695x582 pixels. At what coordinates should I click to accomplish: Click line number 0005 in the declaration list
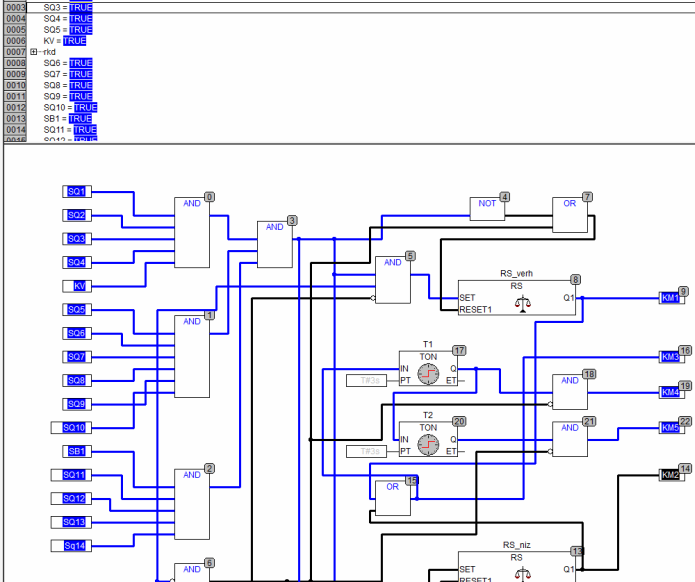(x=16, y=30)
